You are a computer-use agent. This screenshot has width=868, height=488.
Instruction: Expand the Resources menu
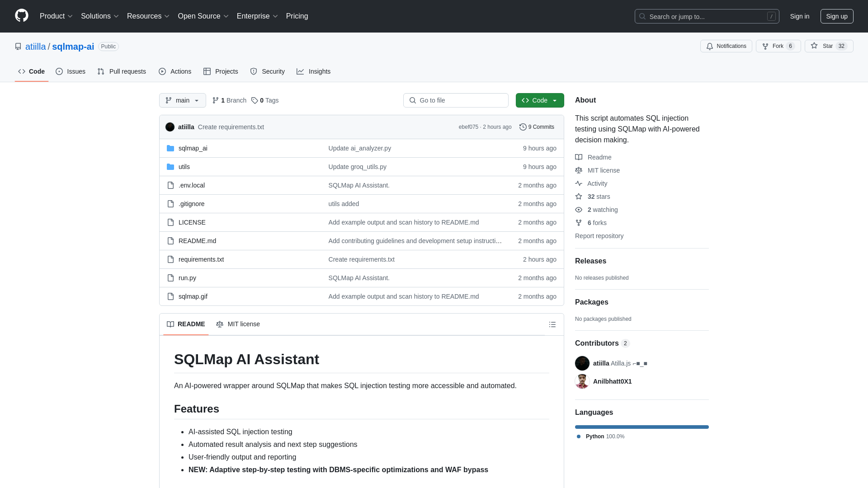148,16
